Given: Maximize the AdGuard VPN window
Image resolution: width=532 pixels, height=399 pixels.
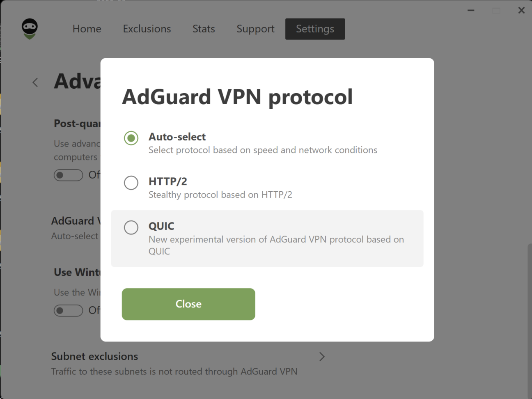Looking at the screenshot, I should point(496,10).
